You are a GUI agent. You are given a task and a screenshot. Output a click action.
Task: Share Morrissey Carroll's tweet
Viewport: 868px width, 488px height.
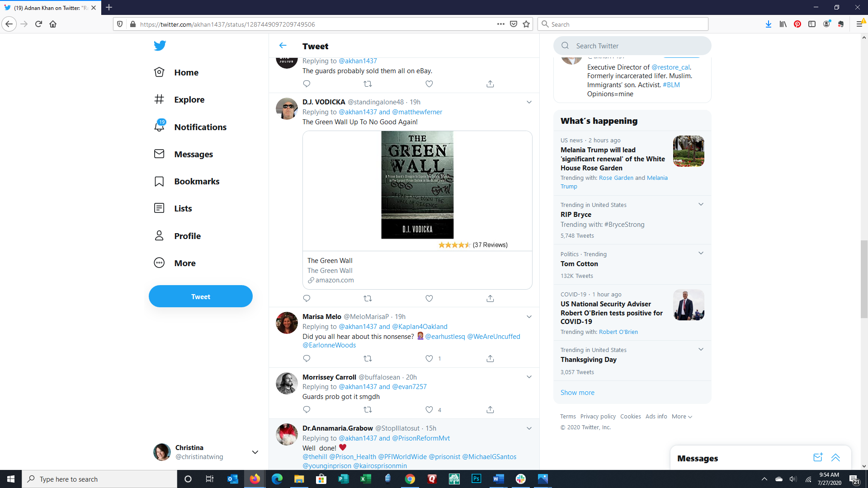[490, 409]
